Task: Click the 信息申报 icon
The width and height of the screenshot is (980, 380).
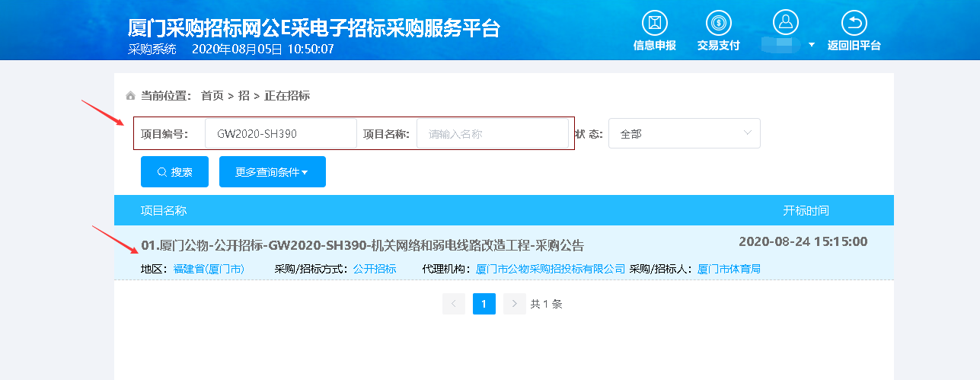Action: pos(654,23)
